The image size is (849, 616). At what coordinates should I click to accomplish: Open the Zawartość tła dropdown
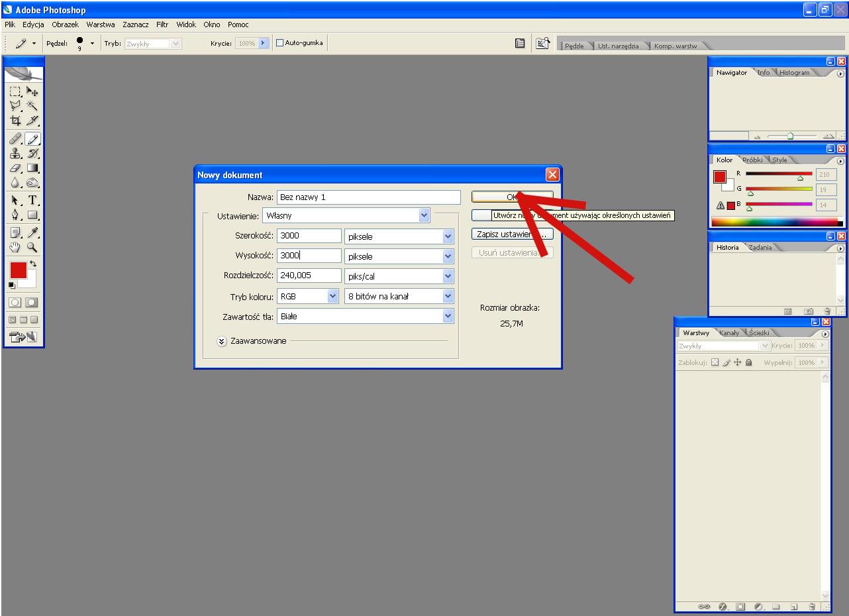pos(448,316)
